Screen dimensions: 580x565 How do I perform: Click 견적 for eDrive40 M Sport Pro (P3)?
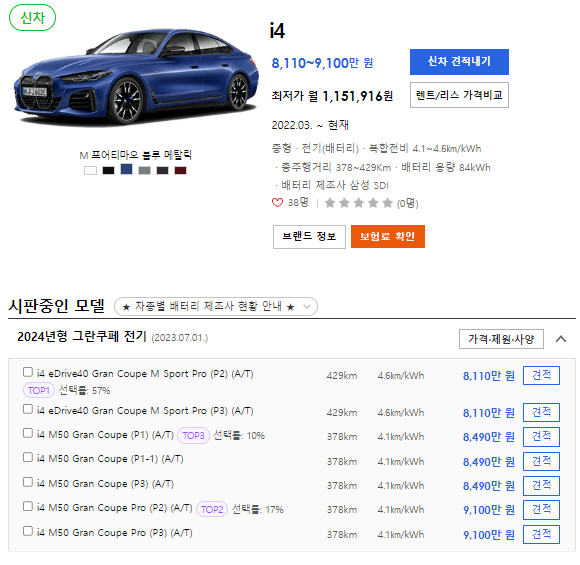(x=541, y=413)
